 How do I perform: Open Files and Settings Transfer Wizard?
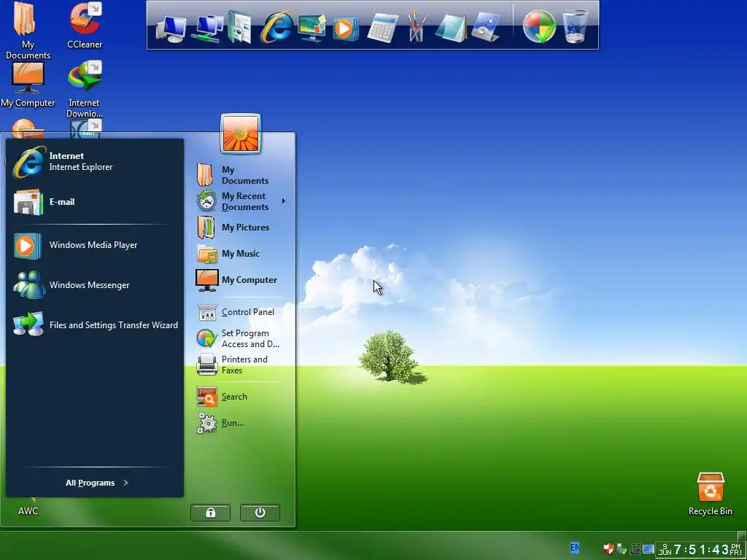[x=94, y=324]
